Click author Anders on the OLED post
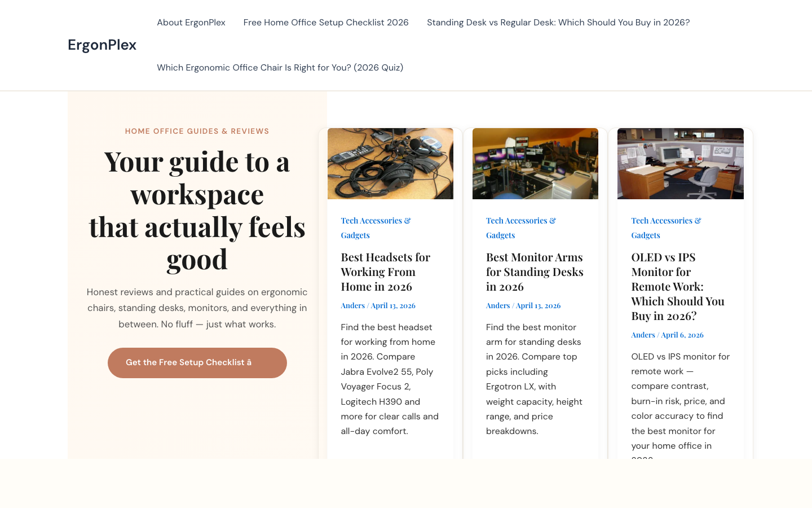Screen dimensions: 812x508 [x=643, y=335]
